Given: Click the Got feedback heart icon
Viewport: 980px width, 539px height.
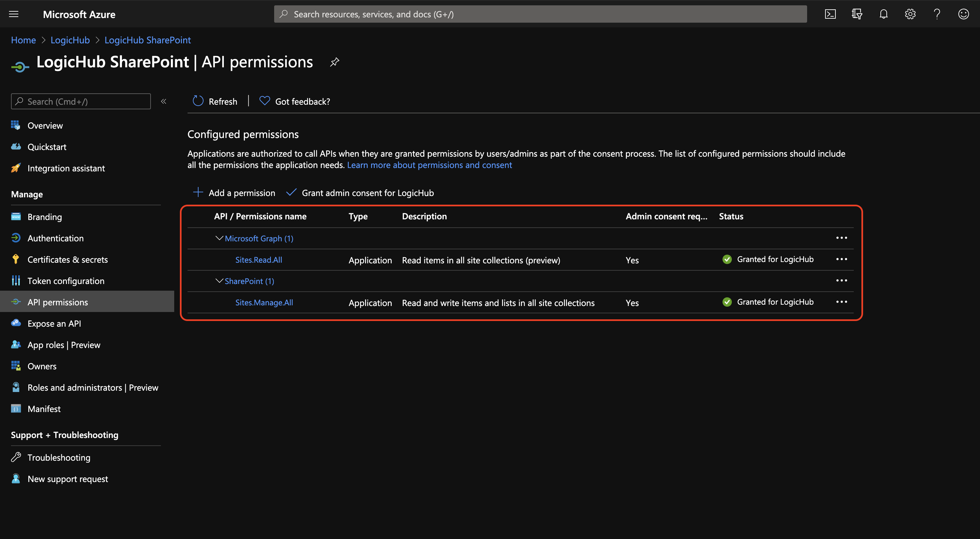Looking at the screenshot, I should [264, 101].
